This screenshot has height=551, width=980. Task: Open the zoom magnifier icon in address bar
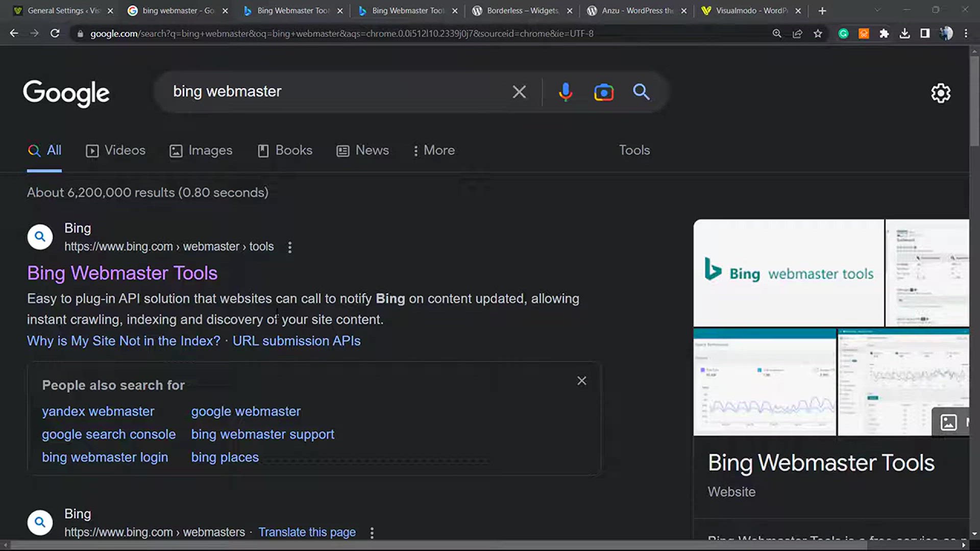click(777, 33)
